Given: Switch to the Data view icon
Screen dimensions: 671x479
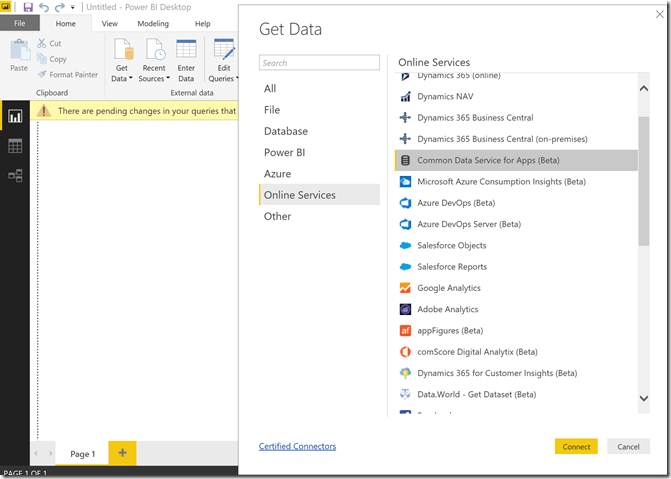Looking at the screenshot, I should point(15,146).
